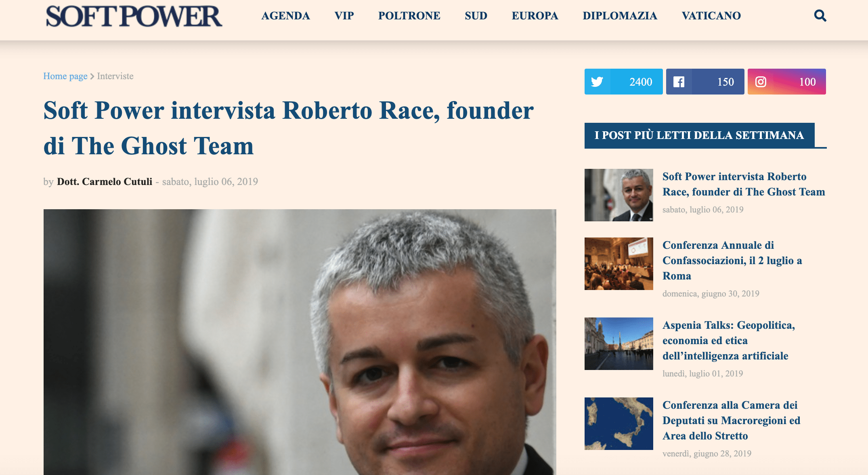The image size is (868, 475).
Task: Click the large article portrait image
Action: click(300, 342)
